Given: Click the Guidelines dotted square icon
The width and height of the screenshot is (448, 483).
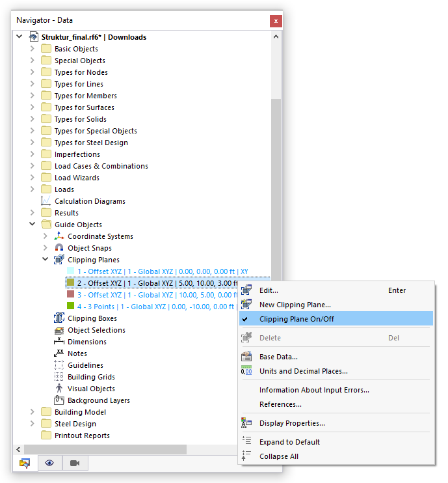Looking at the screenshot, I should click(59, 365).
